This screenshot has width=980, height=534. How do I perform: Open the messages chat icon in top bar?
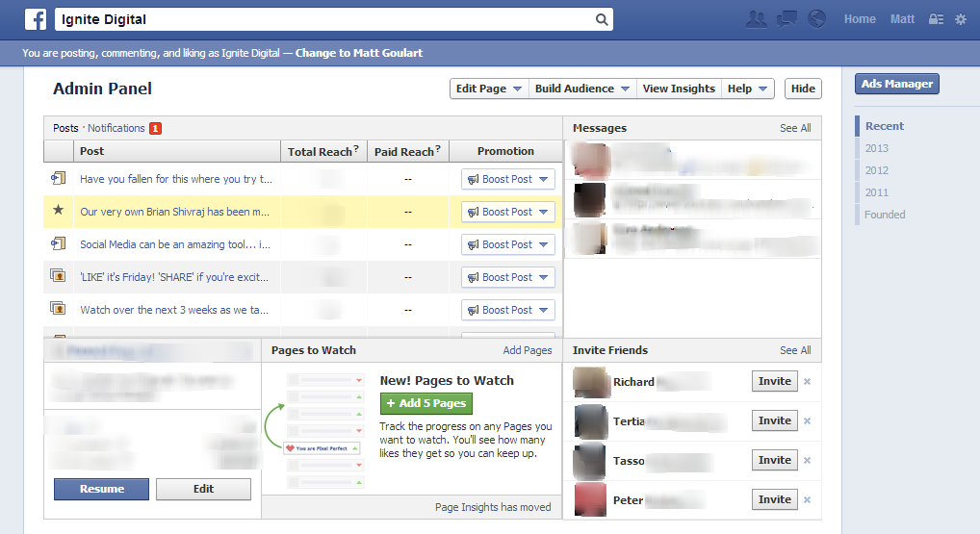(787, 19)
